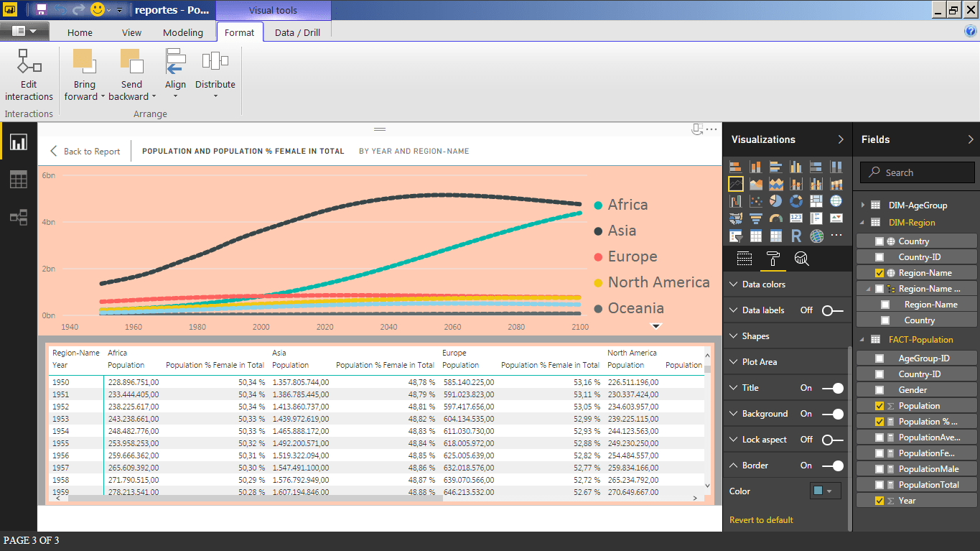Uncheck the Year field checkbox
Screen dimensions: 980x551
click(x=879, y=501)
